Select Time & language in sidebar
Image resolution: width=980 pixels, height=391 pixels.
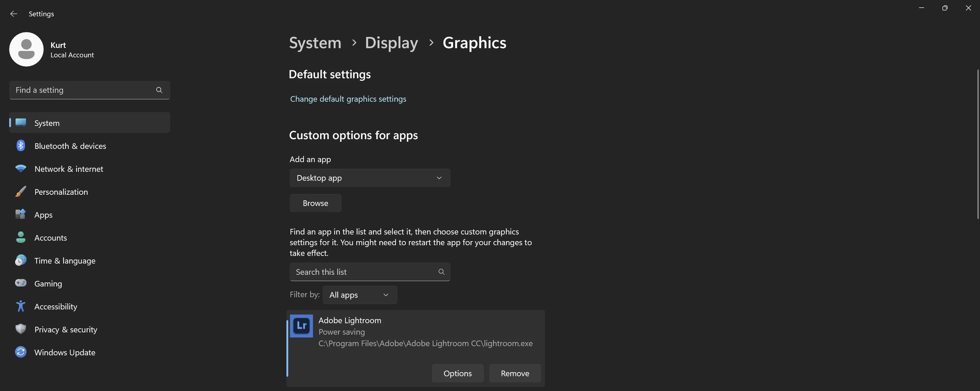65,261
